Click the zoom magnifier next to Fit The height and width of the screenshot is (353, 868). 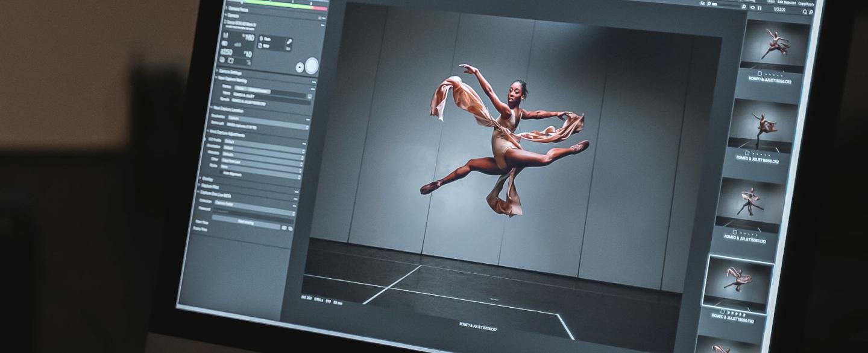(709, 4)
